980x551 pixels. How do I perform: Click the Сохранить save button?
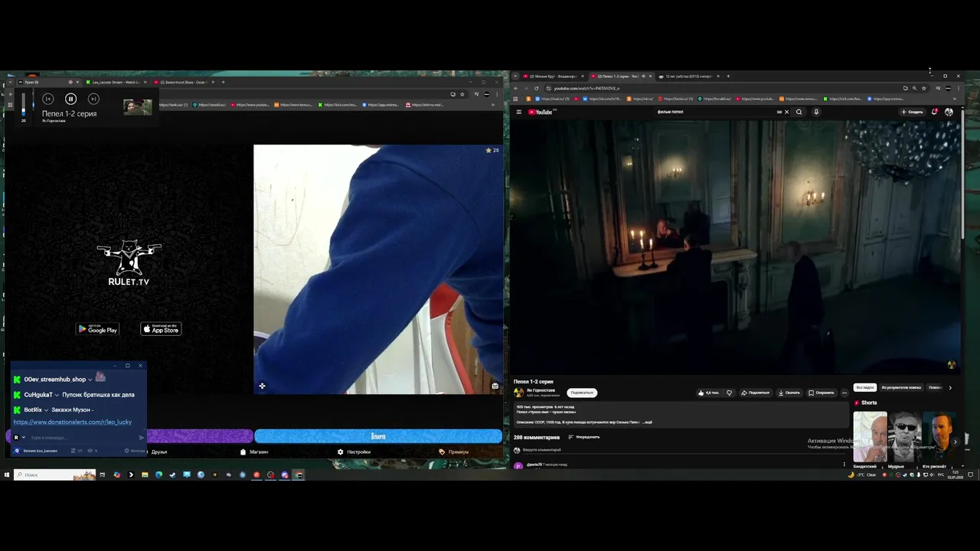[822, 393]
